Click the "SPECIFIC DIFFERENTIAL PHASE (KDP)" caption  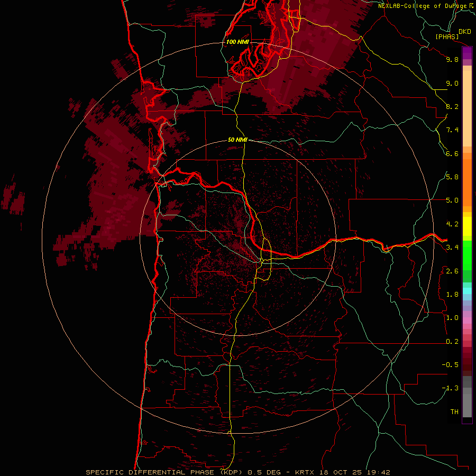[165, 472]
